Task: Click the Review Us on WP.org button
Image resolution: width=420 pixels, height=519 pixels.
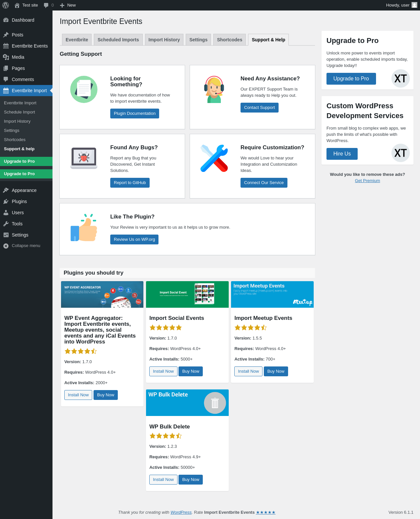Action: pos(135,239)
